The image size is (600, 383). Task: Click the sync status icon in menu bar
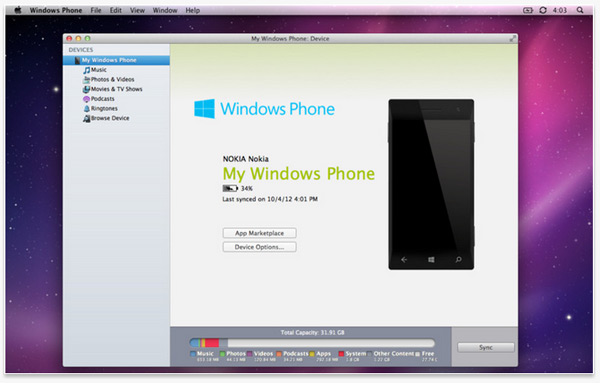(543, 10)
